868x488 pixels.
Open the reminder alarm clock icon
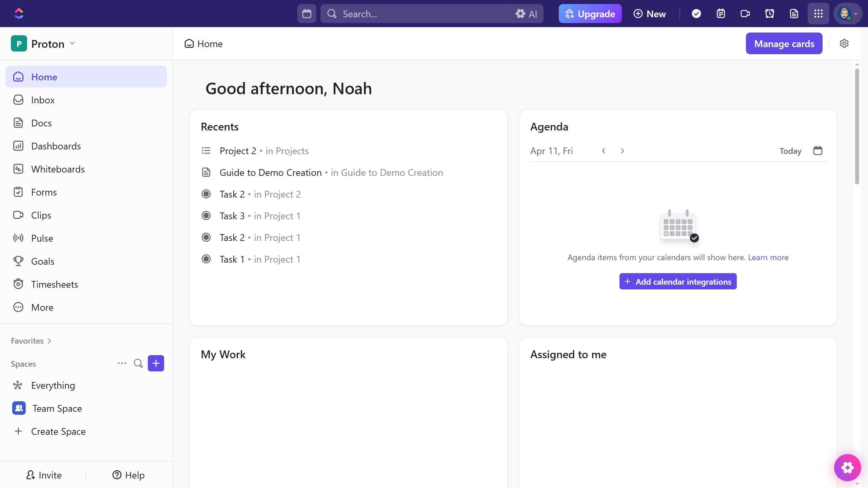[770, 14]
